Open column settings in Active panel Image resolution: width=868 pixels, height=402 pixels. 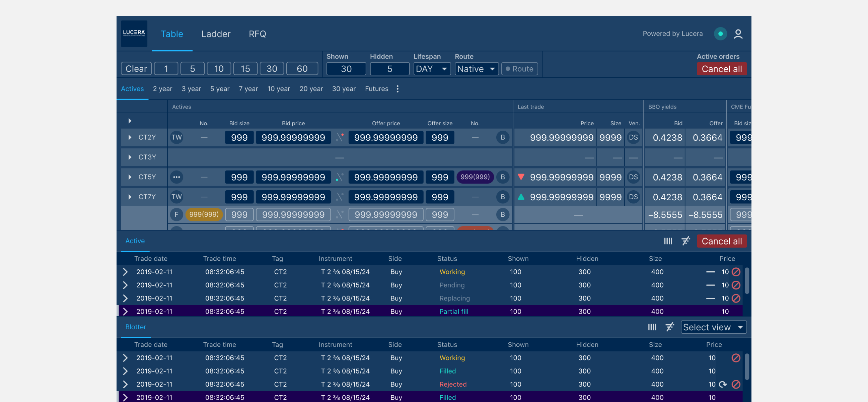pos(668,241)
